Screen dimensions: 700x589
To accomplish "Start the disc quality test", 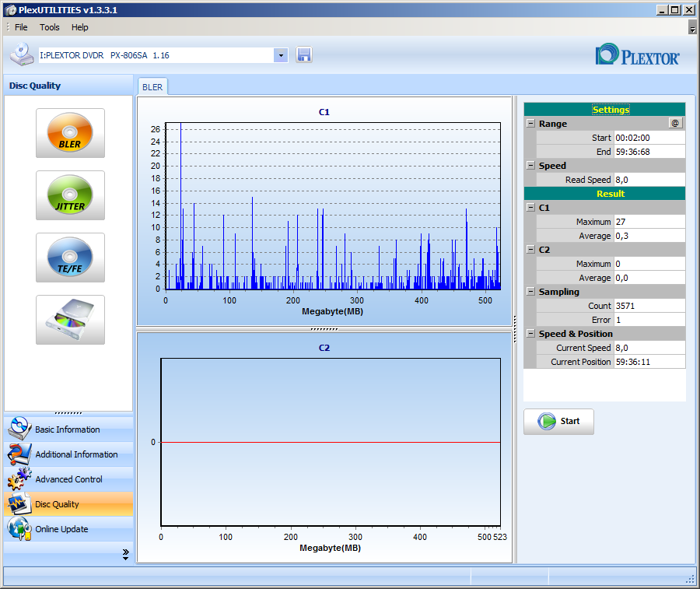I will pos(559,422).
